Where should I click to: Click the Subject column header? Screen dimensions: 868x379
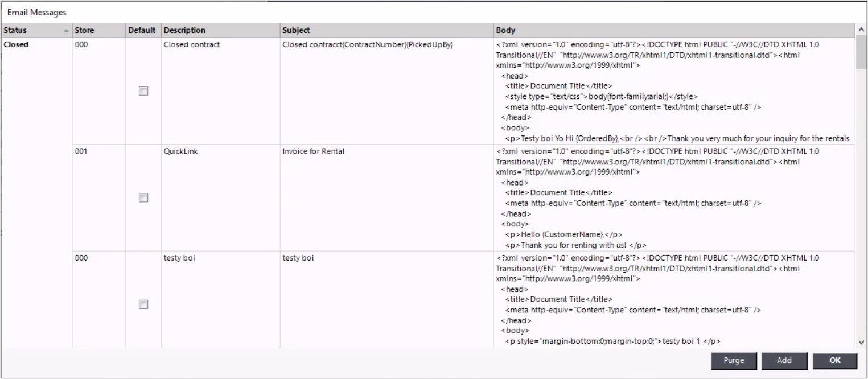pos(296,30)
